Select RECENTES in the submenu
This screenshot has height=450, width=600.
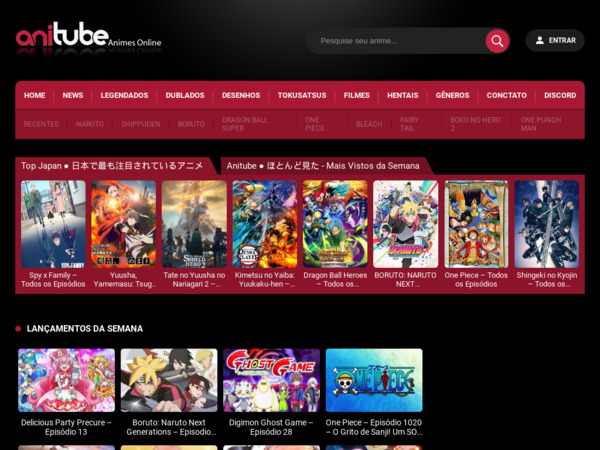click(41, 124)
